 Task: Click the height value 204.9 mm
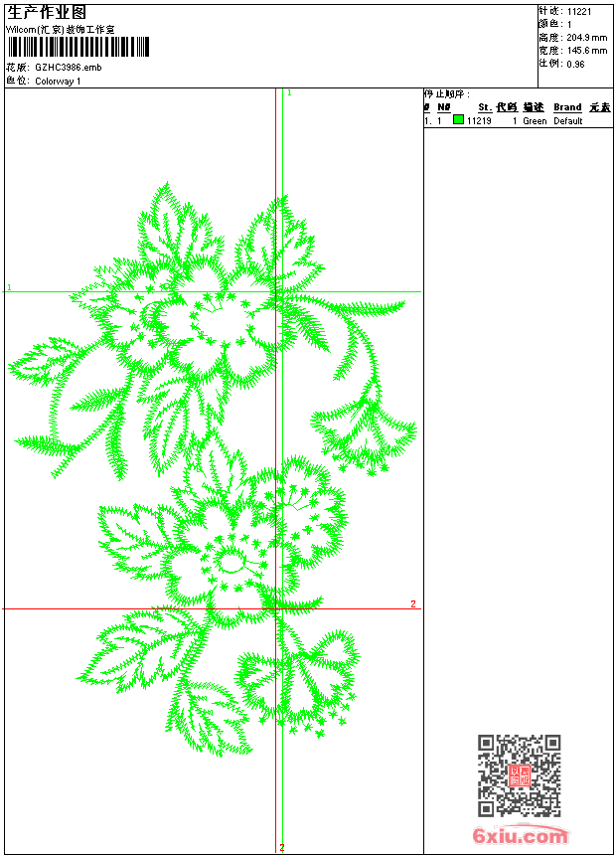point(586,38)
